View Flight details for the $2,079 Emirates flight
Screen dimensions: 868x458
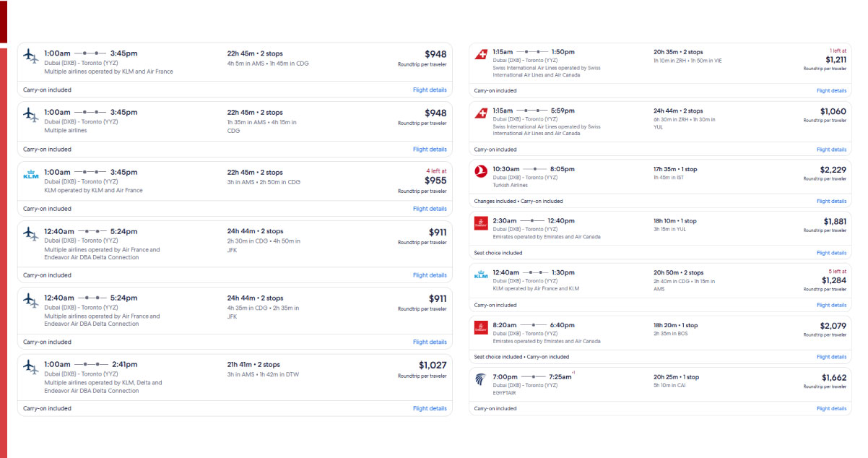coord(831,357)
